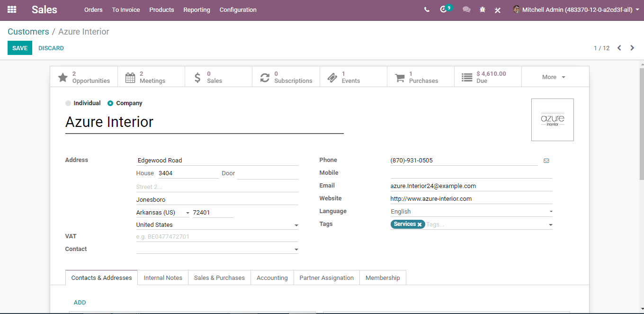Screen dimensions: 644x314
Task: Switch to the Internal Notes tab
Action: click(x=163, y=278)
